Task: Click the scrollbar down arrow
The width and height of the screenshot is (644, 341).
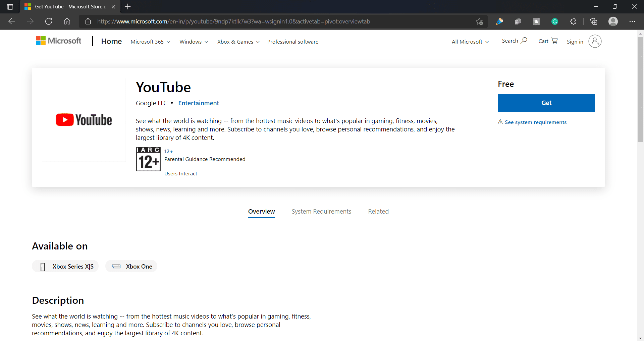Action: coord(640,338)
